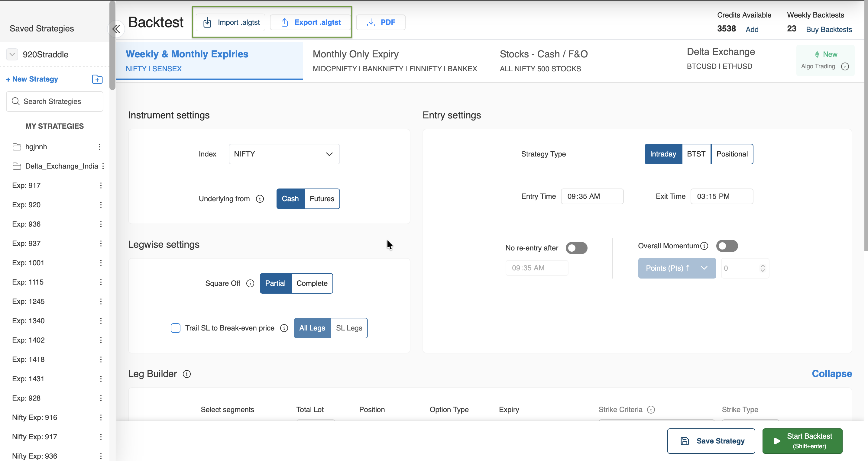Click info icon next to Leg Builder

(187, 374)
